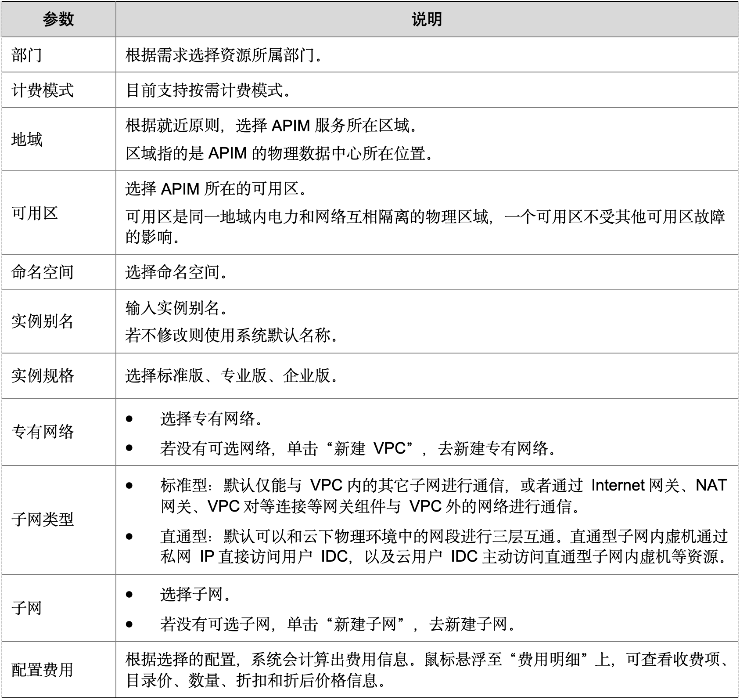740x700 pixels.
Task: Click description 选择命名空间
Action: pos(177,272)
